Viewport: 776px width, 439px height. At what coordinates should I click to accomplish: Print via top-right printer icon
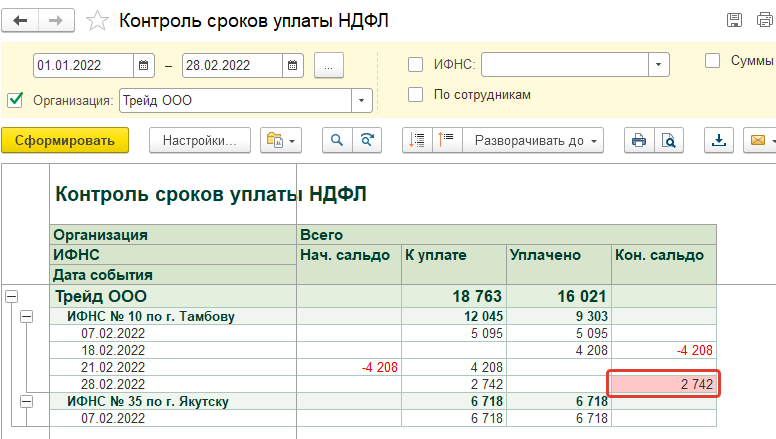[765, 20]
